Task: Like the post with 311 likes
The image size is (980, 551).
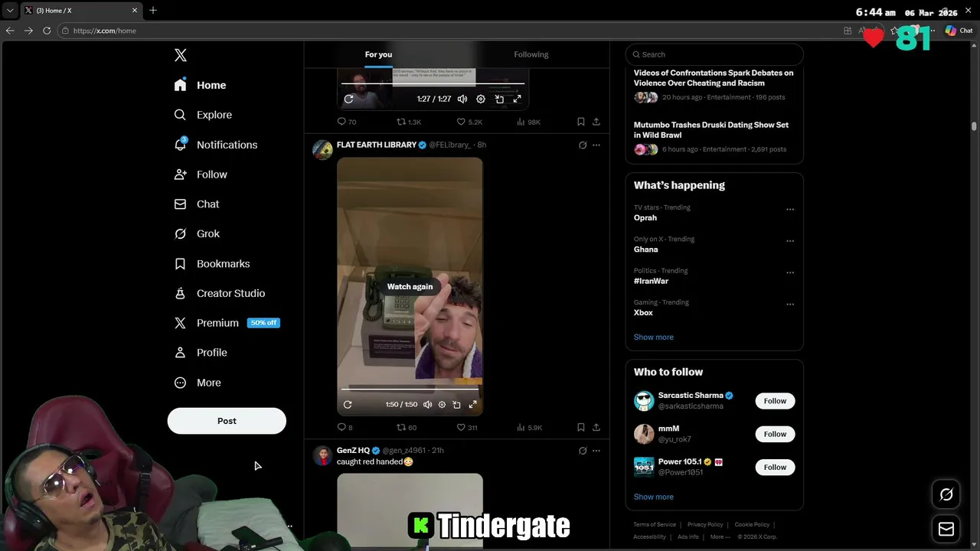Action: point(467,427)
